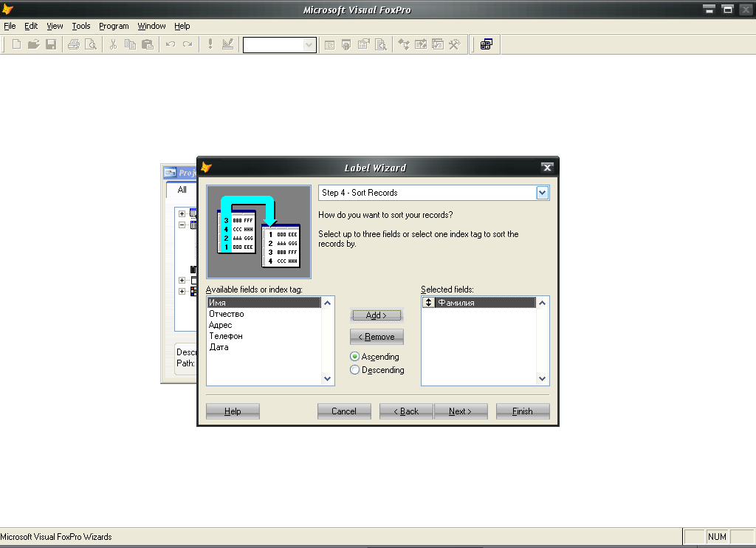Proceed with the Next button

coord(461,411)
